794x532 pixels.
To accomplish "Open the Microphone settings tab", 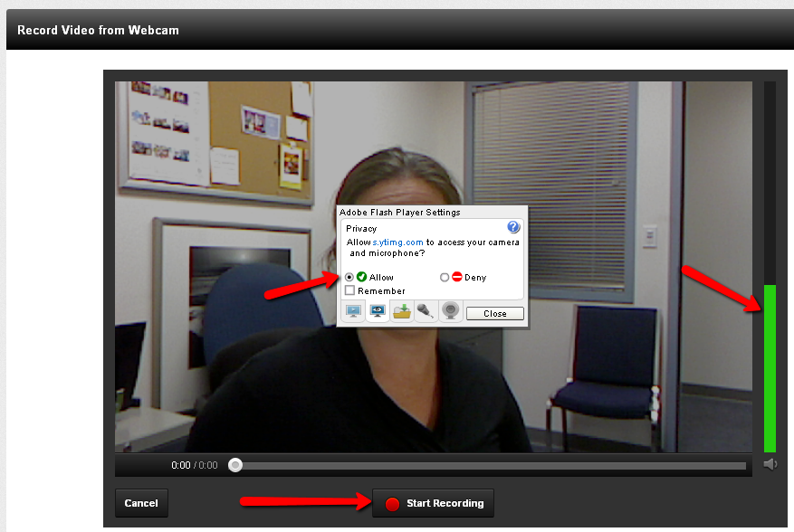I will tap(426, 311).
